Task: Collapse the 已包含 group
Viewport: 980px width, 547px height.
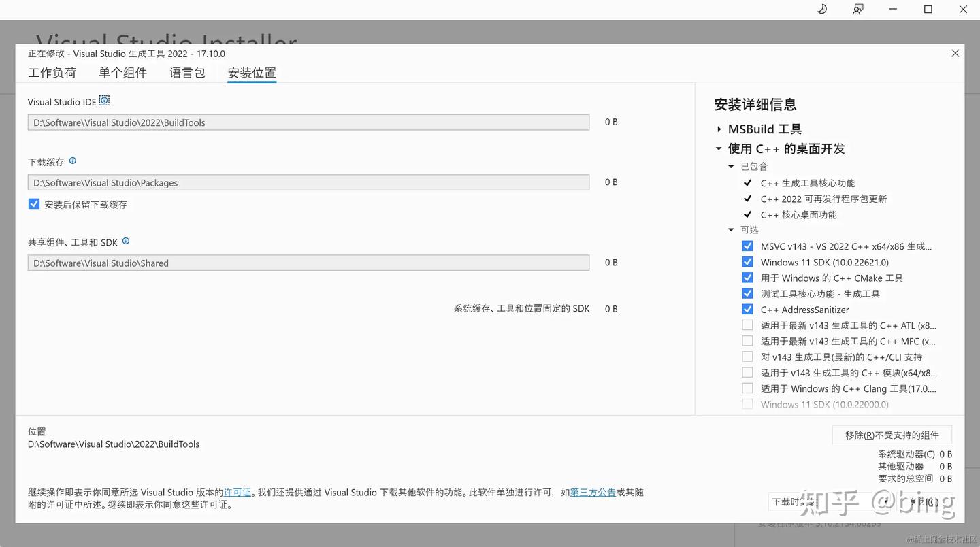Action: click(732, 167)
